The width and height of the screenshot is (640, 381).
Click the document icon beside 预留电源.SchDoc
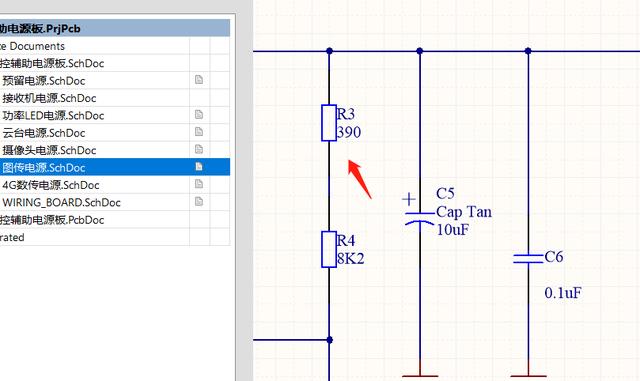click(x=199, y=80)
